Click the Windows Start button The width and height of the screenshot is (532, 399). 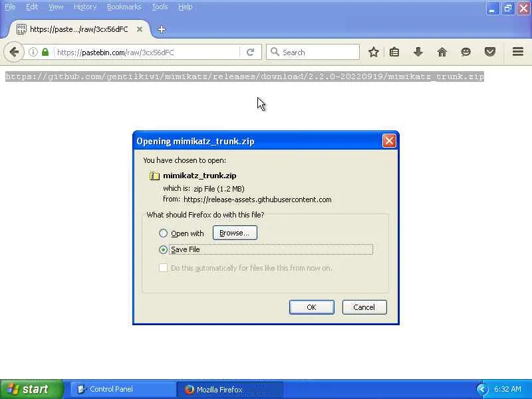pyautogui.click(x=31, y=389)
